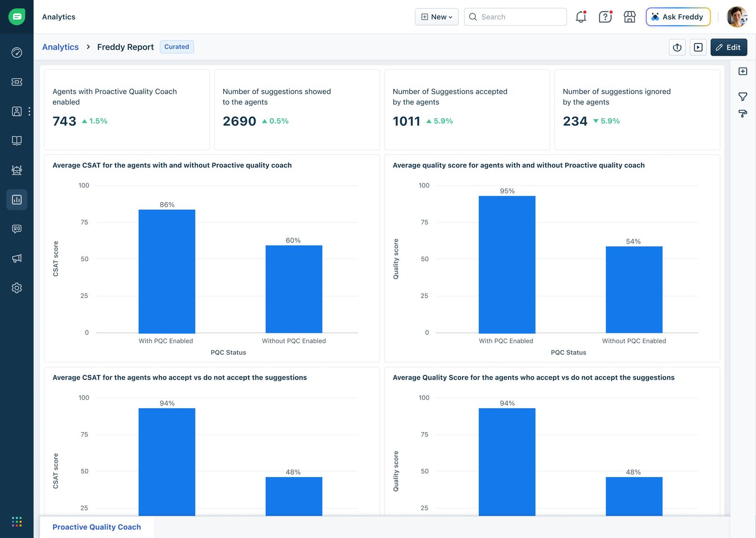Go to Analytics breadcrumb link

point(60,47)
